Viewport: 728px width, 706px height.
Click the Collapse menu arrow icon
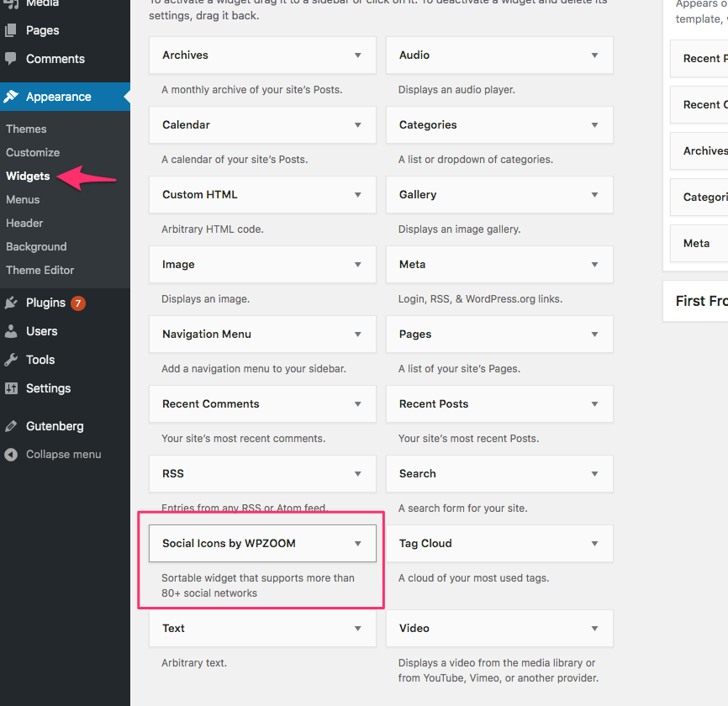11,455
